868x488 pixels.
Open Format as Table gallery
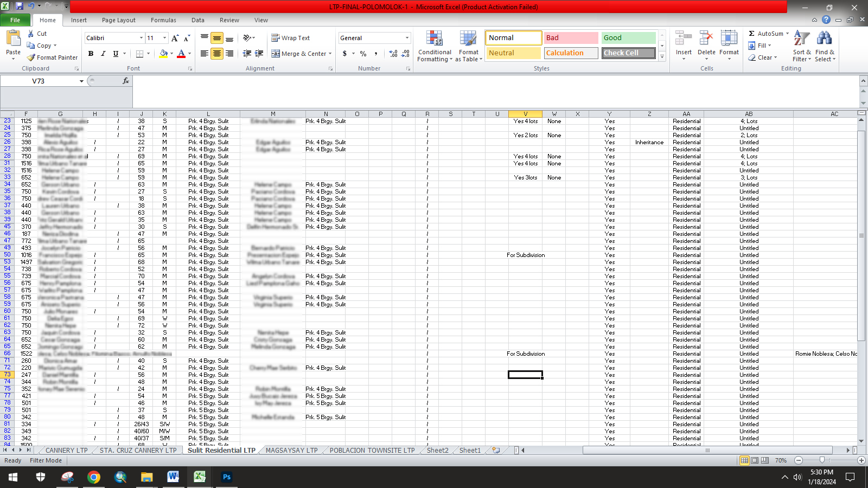pos(468,46)
